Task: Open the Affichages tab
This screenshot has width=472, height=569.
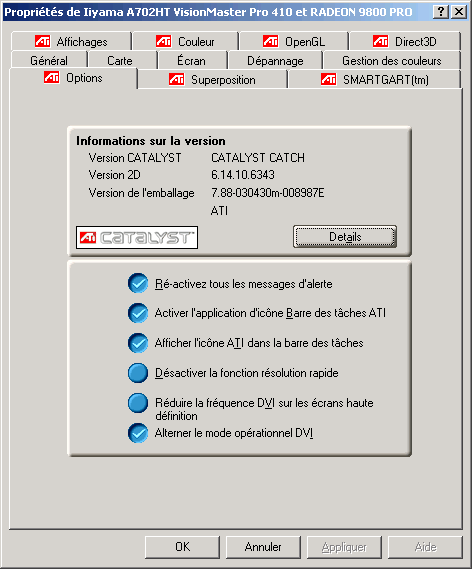Action: coord(71,41)
